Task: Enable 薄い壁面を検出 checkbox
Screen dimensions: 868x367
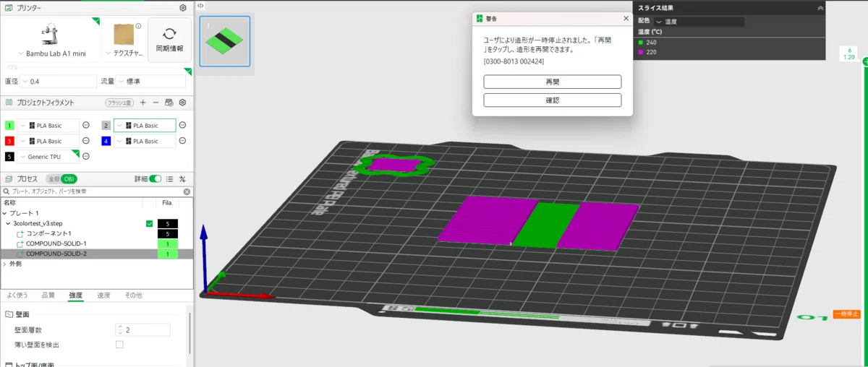Action: pos(119,345)
